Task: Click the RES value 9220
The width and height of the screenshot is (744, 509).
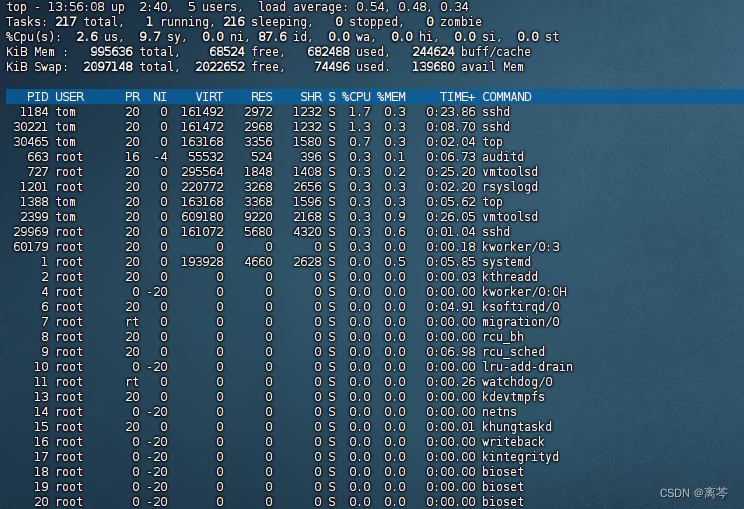Action: (x=258, y=217)
